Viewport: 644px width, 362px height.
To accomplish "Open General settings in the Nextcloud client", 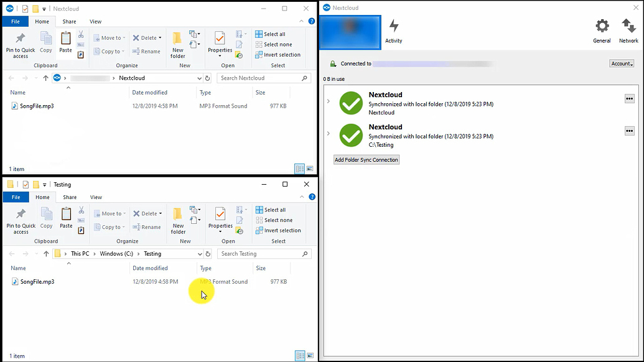I will click(x=602, y=32).
